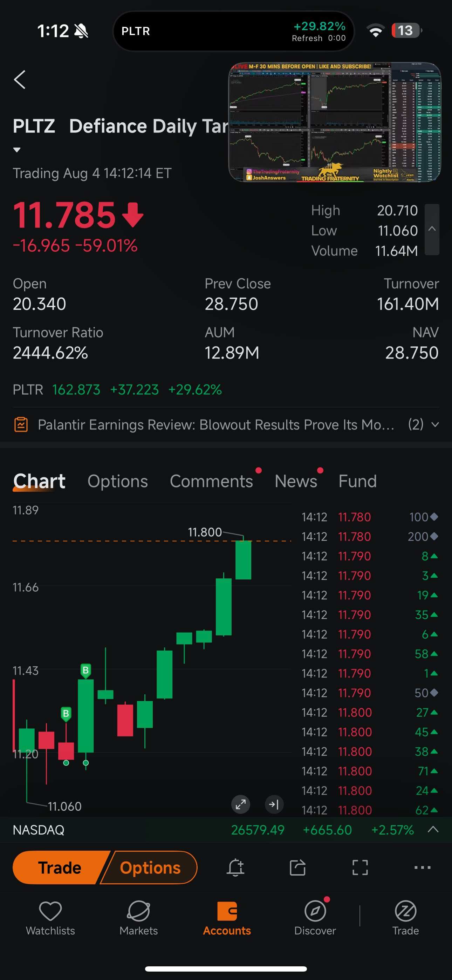Tap the 11.060 low price label on chart
The image size is (452, 980).
click(65, 806)
